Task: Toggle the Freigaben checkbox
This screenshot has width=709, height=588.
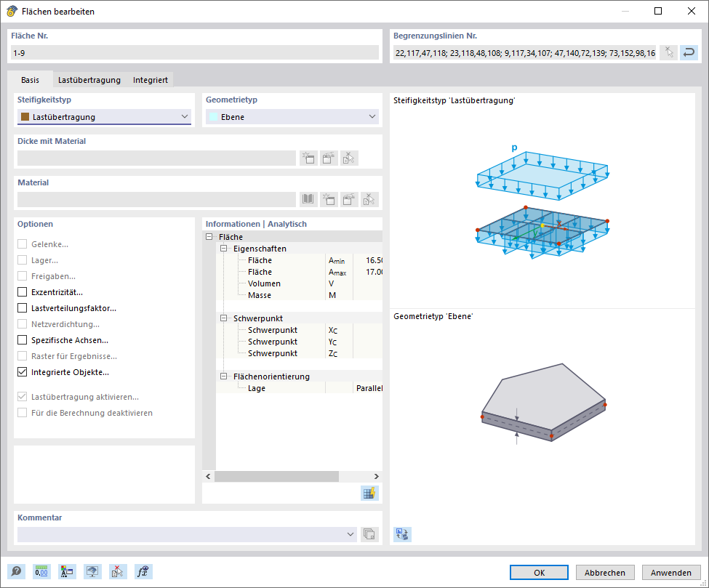Action: click(x=22, y=276)
